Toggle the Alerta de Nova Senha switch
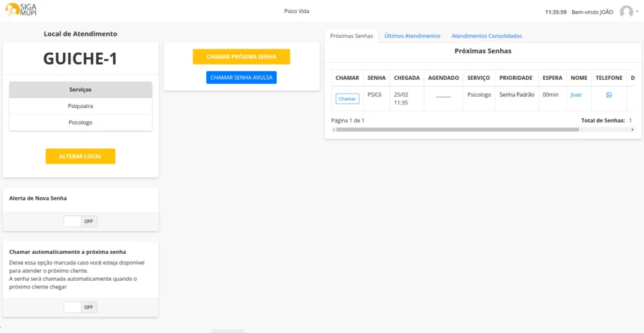Image resolution: width=644 pixels, height=333 pixels. pos(80,221)
